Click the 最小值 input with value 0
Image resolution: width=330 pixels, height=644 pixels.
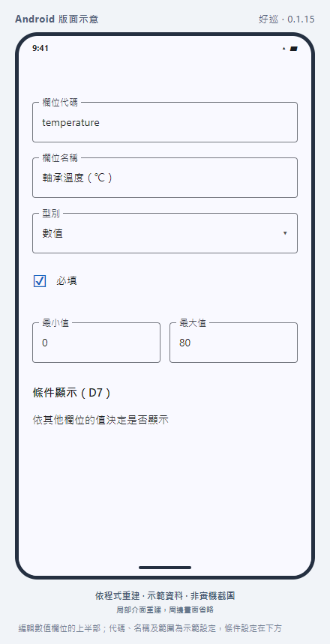[96, 343]
